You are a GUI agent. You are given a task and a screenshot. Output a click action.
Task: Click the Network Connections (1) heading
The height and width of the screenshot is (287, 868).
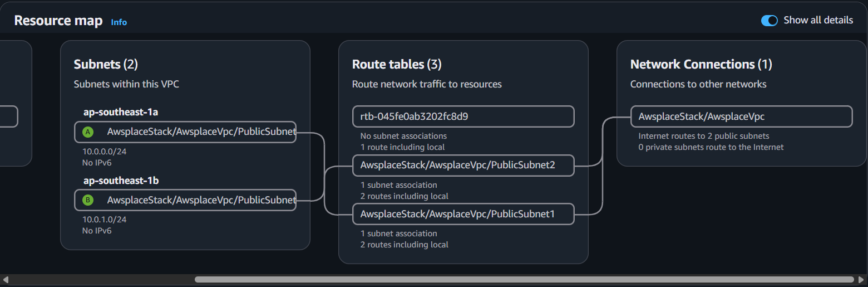(x=701, y=64)
